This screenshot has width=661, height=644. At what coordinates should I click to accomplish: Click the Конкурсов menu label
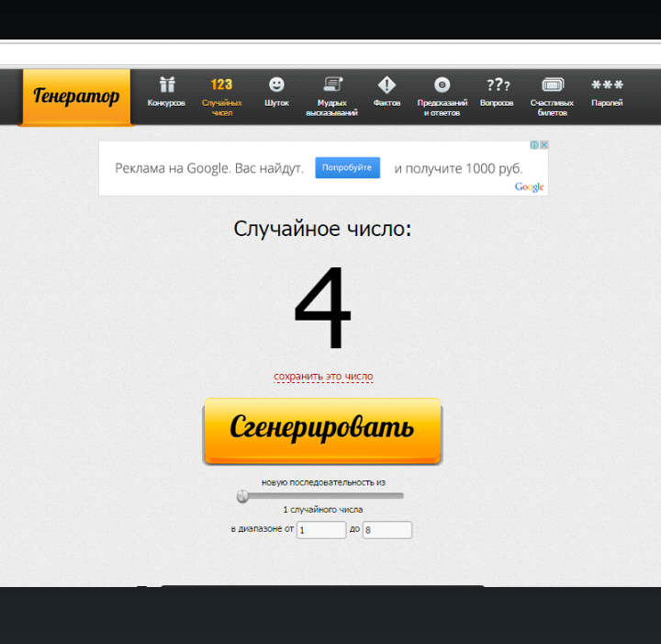pyautogui.click(x=166, y=103)
